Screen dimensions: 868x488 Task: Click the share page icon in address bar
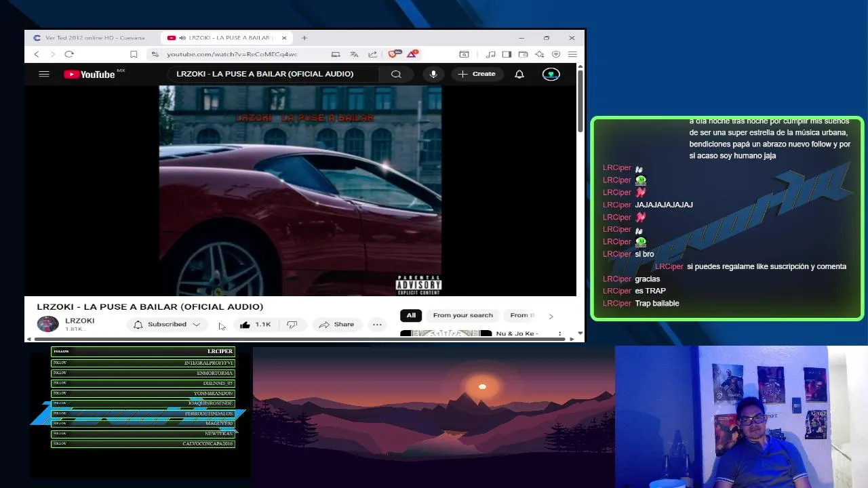[372, 54]
